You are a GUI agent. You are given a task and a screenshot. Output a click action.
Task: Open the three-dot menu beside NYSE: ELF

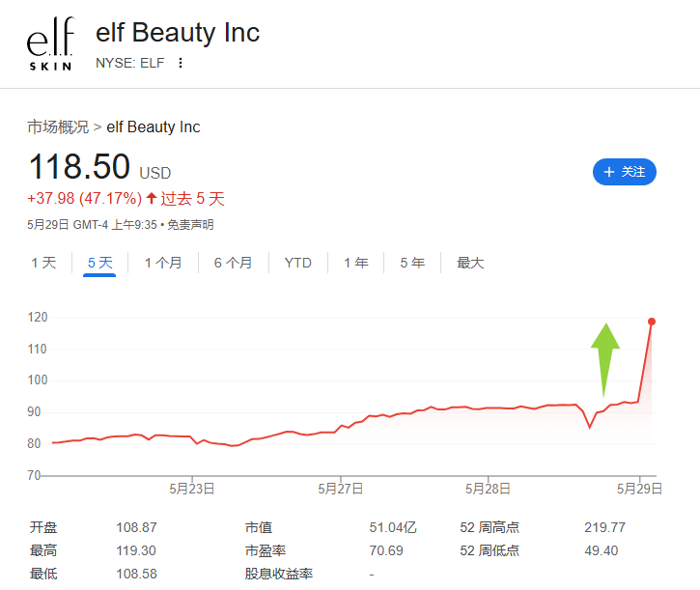[181, 63]
